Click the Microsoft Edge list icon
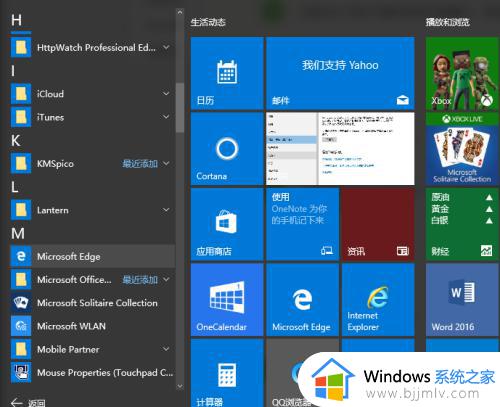The image size is (500, 407). pos(21,256)
